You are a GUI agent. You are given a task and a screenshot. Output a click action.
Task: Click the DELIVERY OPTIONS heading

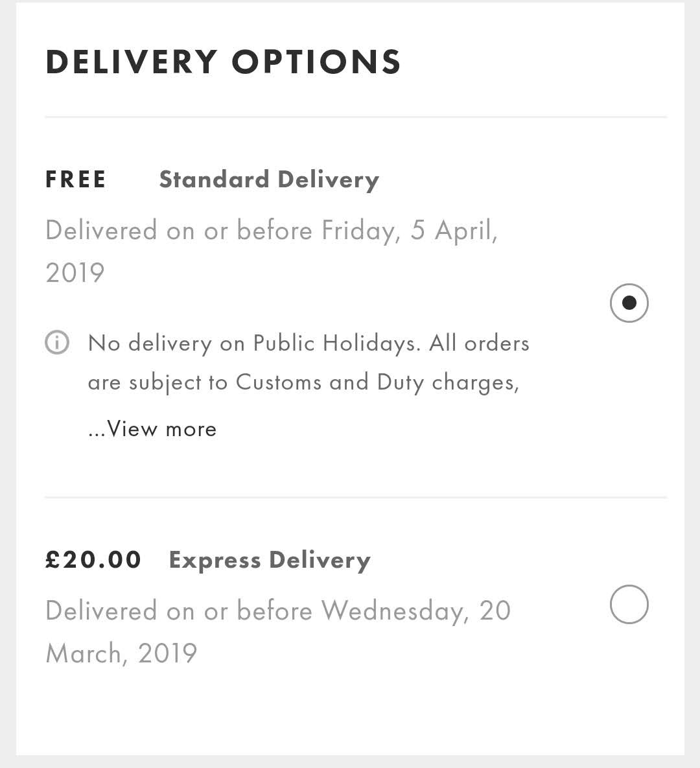click(223, 62)
